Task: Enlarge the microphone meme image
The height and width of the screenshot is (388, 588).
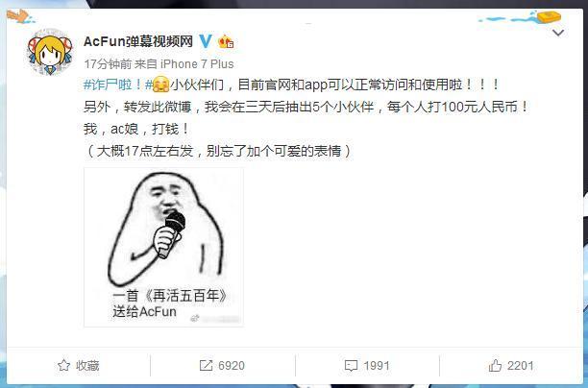Action: click(163, 247)
